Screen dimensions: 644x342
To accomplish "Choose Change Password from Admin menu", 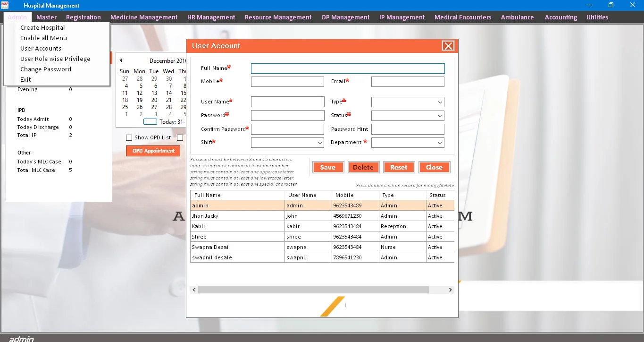I will pyautogui.click(x=46, y=69).
